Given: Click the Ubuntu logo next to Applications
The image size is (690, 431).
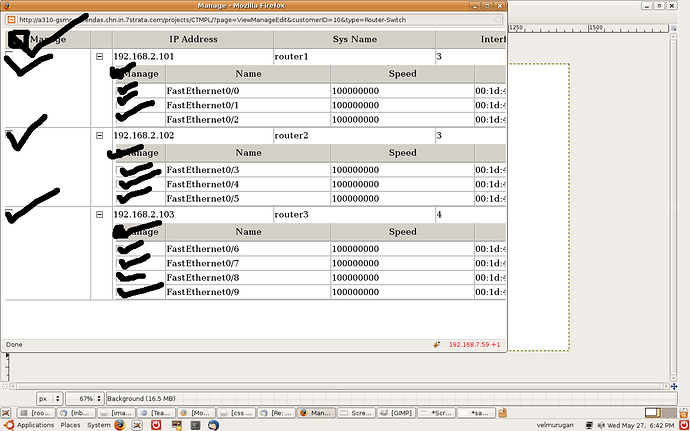Looking at the screenshot, I should pos(9,425).
